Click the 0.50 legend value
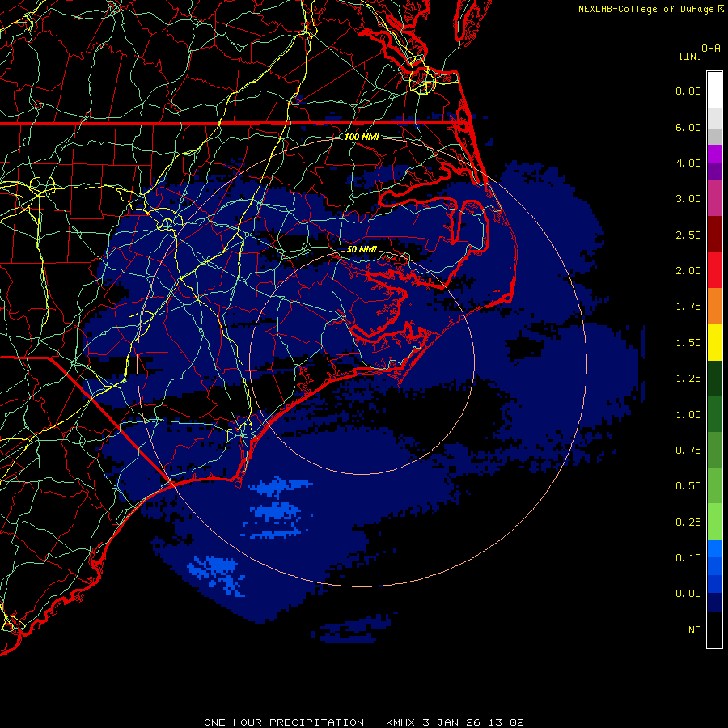This screenshot has width=728, height=728. pos(688,486)
